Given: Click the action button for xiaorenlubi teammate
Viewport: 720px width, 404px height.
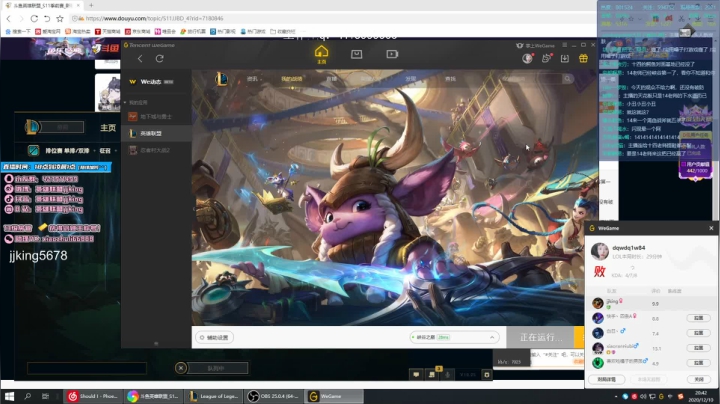Looking at the screenshot, I should click(698, 348).
